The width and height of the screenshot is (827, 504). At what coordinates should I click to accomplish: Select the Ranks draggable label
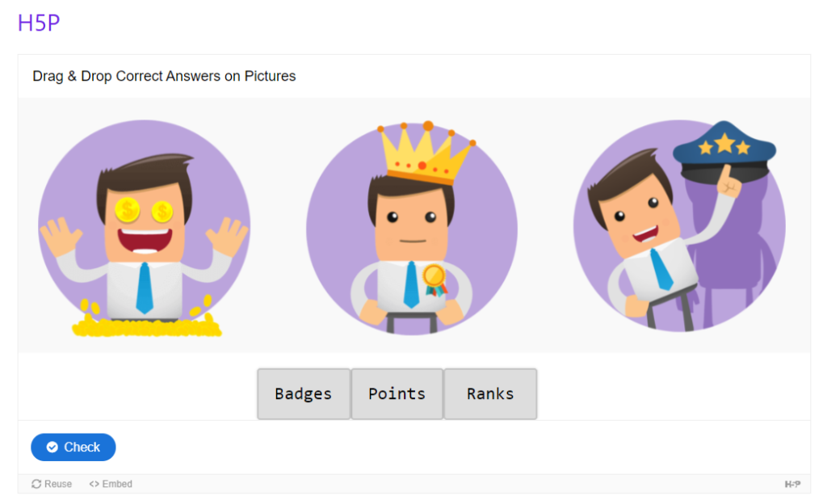tap(490, 394)
